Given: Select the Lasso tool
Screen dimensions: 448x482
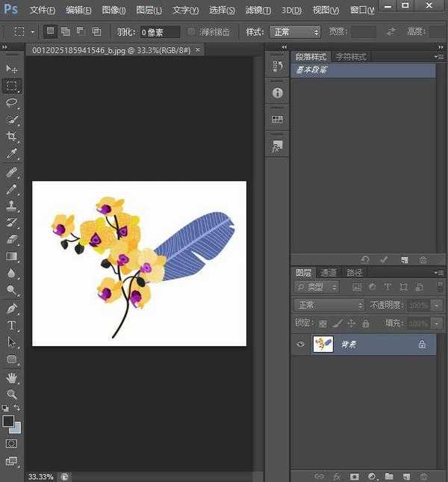Looking at the screenshot, I should pos(12,102).
